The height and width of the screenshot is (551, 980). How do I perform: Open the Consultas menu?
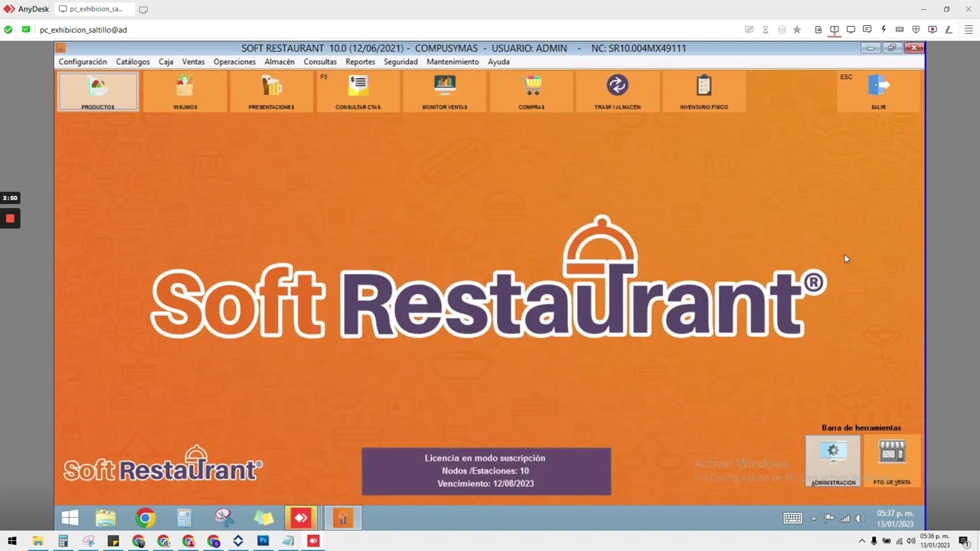(320, 62)
